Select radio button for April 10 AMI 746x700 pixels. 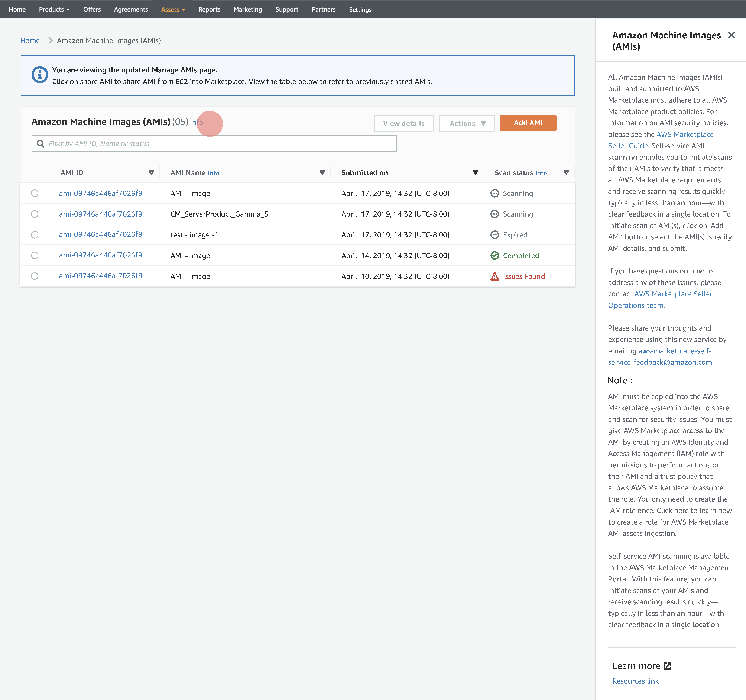click(35, 276)
